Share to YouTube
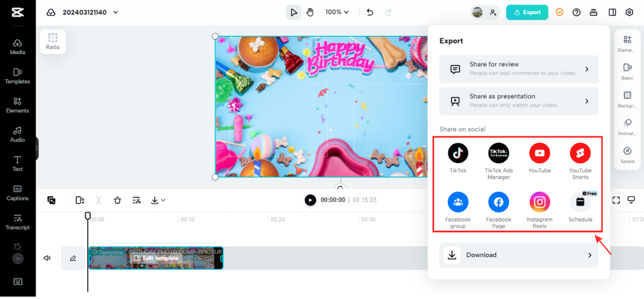The width and height of the screenshot is (644, 299). 539,158
